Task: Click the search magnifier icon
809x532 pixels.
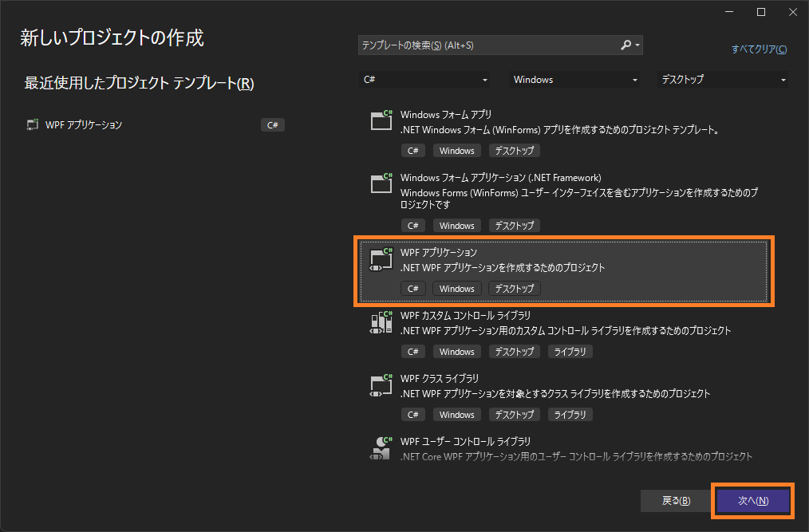Action: tap(625, 45)
